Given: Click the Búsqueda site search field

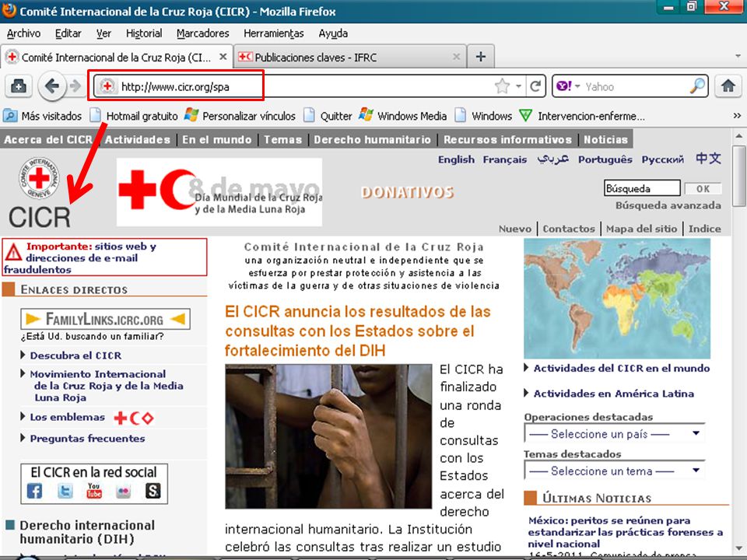Looking at the screenshot, I should pyautogui.click(x=642, y=188).
